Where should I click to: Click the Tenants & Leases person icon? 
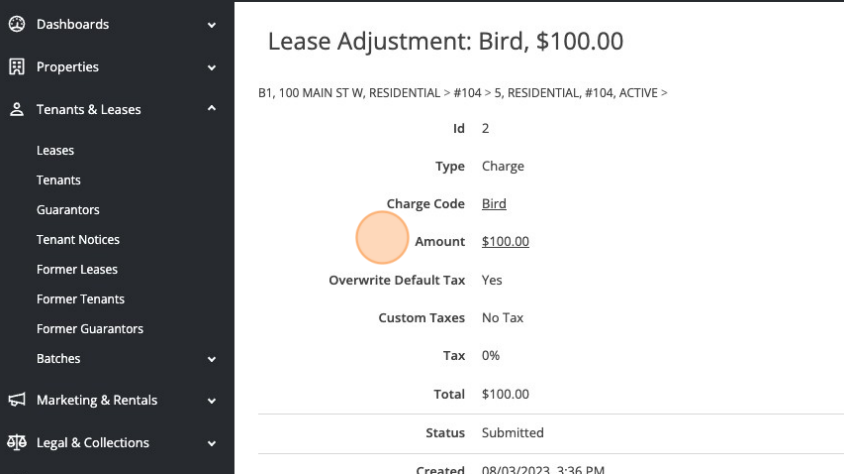click(x=17, y=109)
